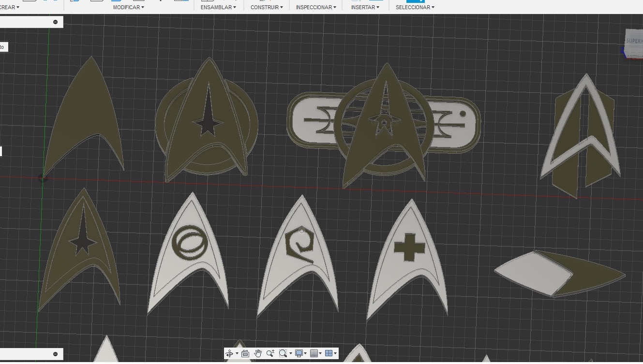This screenshot has height=364, width=643.
Task: Activate the Pan tool
Action: tap(258, 353)
